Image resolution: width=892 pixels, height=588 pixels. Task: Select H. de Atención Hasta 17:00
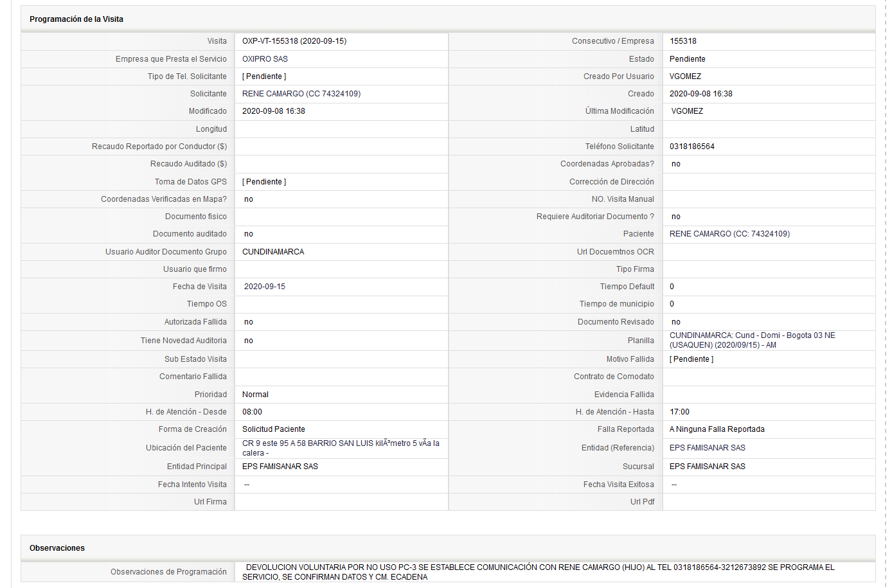(x=679, y=412)
